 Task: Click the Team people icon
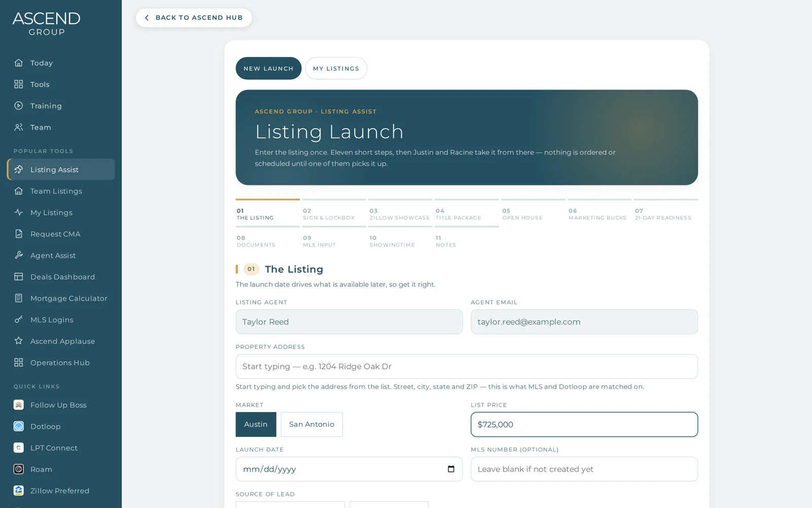point(19,127)
